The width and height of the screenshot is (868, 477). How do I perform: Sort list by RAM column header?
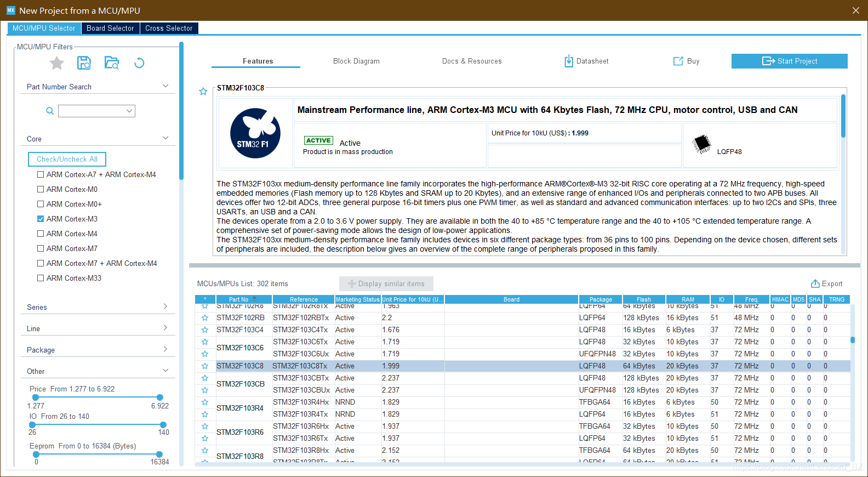[688, 299]
